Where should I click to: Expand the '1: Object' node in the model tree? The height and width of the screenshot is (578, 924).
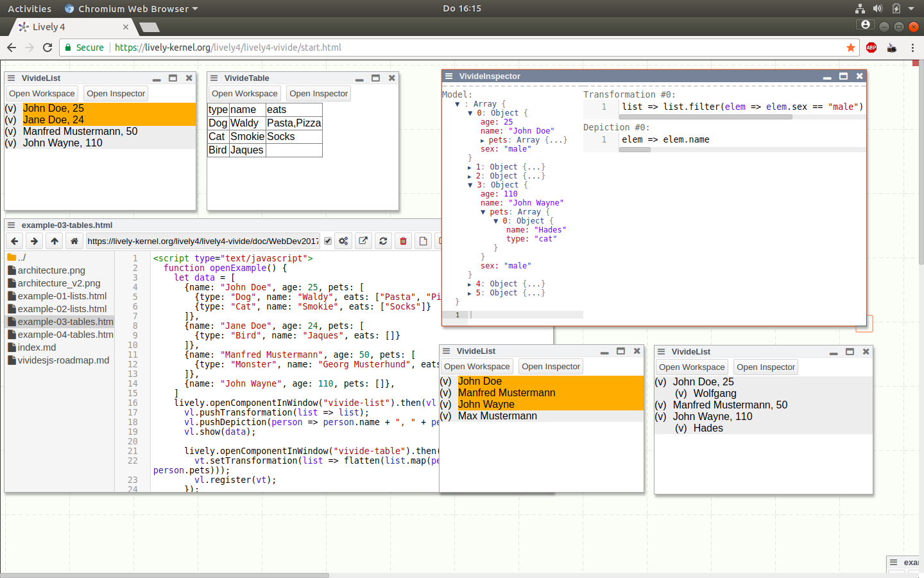pos(470,167)
